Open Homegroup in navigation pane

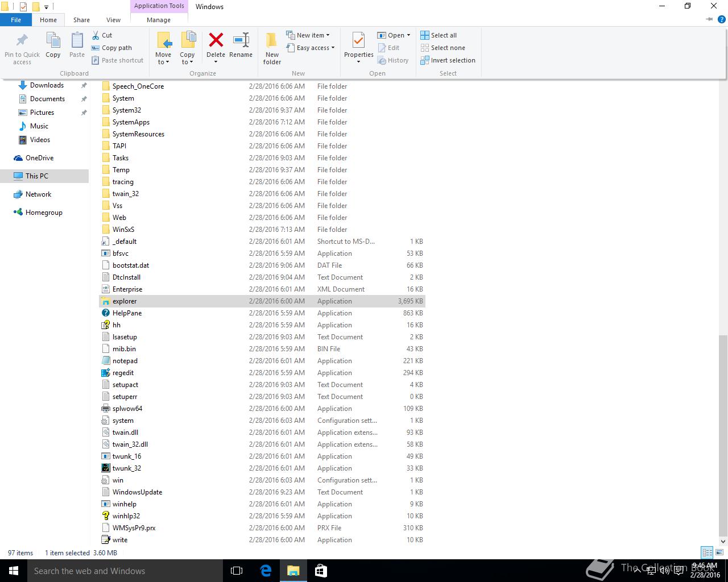44,213
